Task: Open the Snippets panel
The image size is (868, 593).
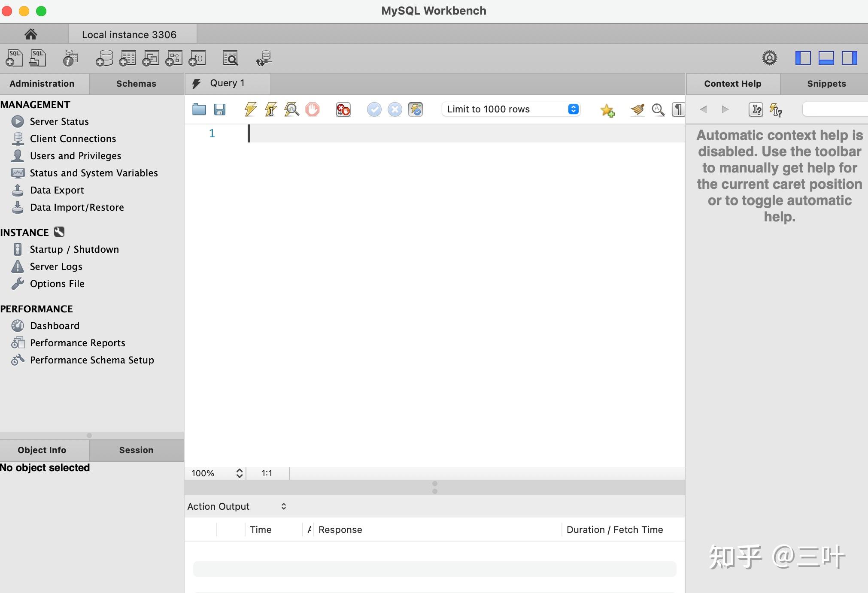Action: 825,83
